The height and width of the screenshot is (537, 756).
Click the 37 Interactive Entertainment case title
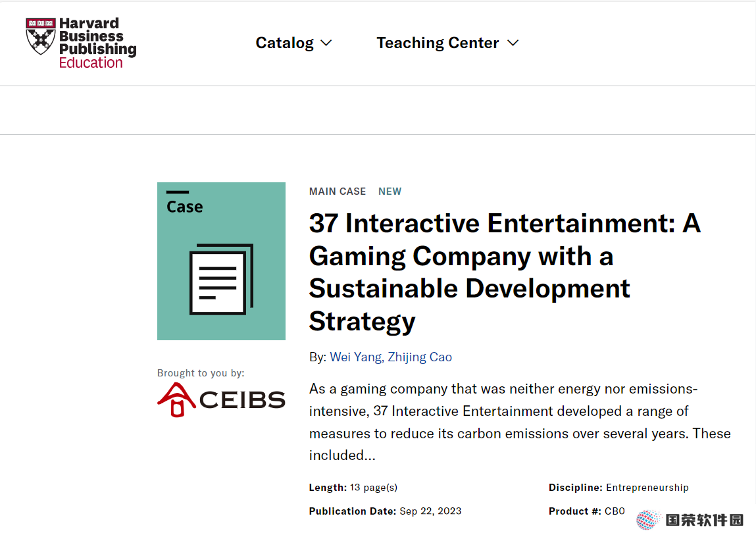pos(505,272)
